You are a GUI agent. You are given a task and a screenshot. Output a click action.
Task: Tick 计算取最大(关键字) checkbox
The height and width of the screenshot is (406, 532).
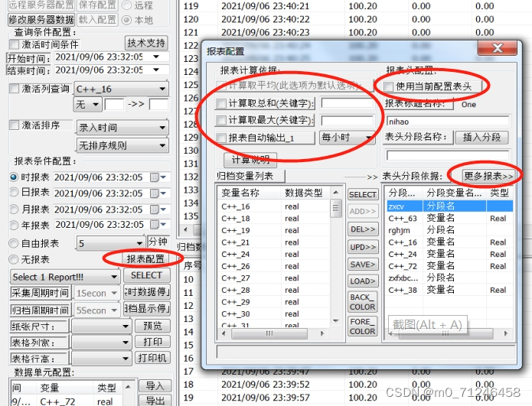point(221,120)
